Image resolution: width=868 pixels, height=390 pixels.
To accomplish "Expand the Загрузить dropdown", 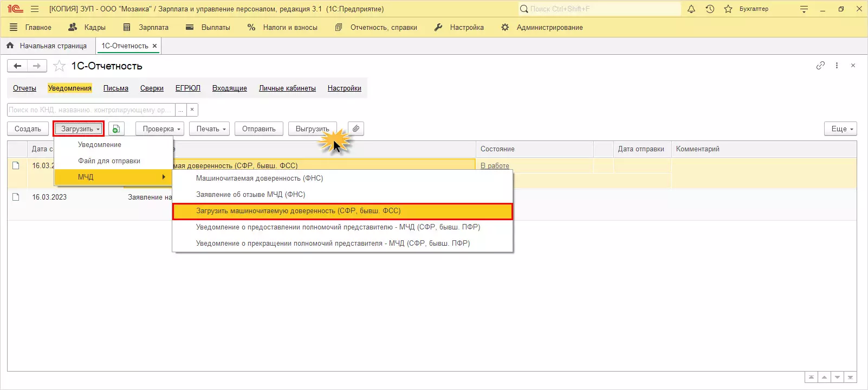I will [79, 129].
